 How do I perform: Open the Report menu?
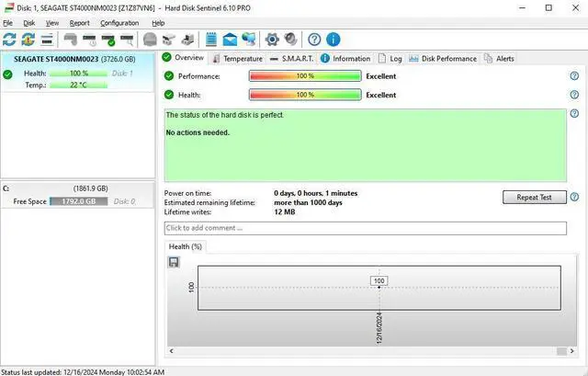click(x=80, y=22)
